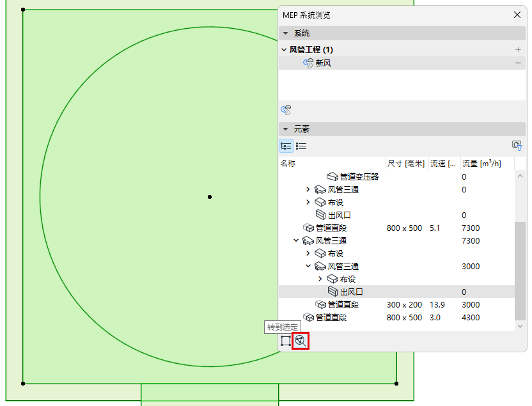The height and width of the screenshot is (406, 532).
Task: Click the 名称 column header
Action: tap(332, 164)
